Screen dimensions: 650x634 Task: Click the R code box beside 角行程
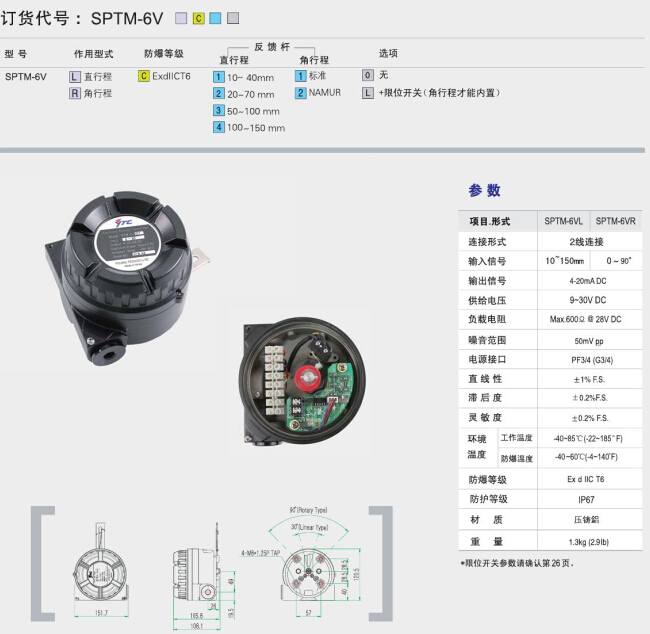[x=75, y=93]
